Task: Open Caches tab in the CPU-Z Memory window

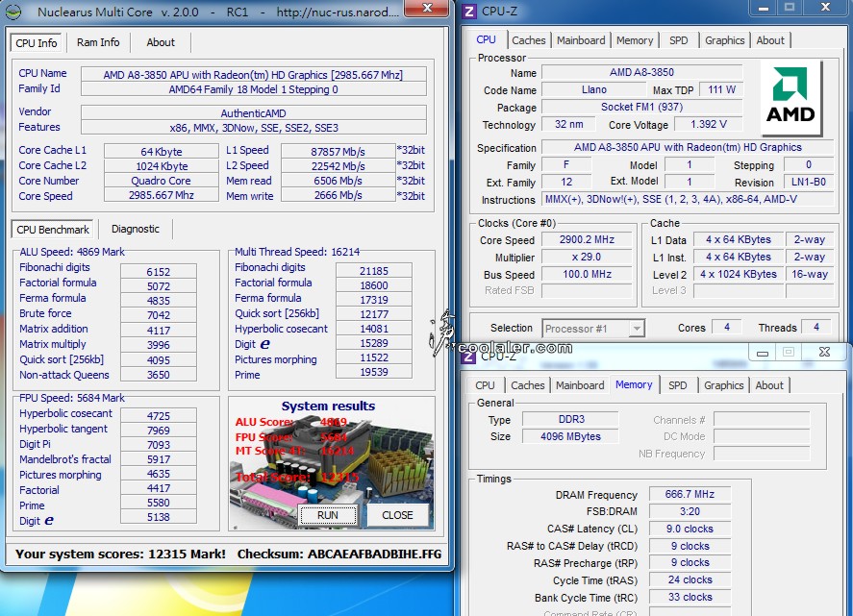Action: coord(528,385)
